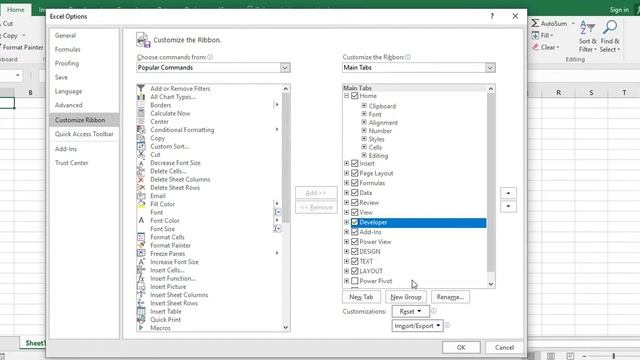Uncheck the Add-Ins tab checkbox
The image size is (640, 360).
coord(355,232)
